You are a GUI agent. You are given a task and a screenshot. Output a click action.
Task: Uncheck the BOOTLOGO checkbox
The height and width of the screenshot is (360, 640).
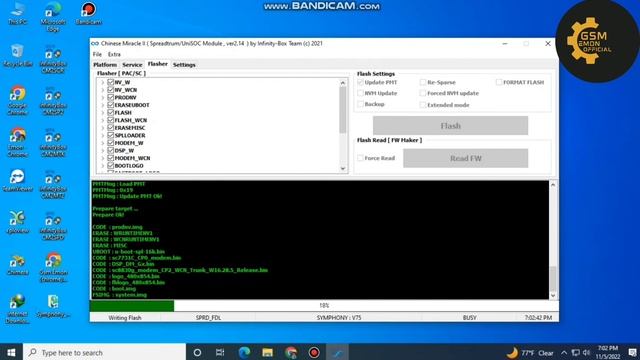click(x=110, y=165)
